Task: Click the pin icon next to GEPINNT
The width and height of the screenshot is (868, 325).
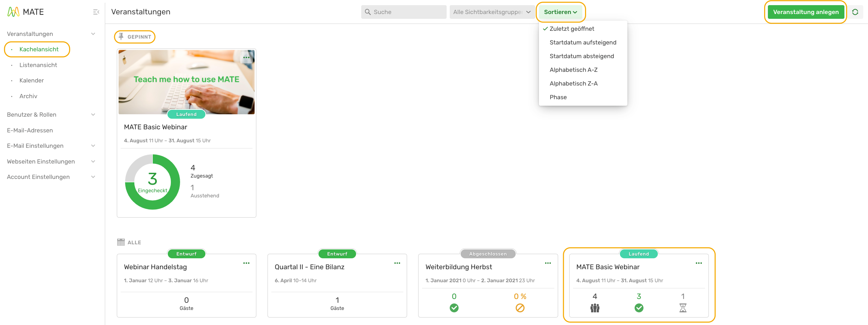Action: click(121, 36)
